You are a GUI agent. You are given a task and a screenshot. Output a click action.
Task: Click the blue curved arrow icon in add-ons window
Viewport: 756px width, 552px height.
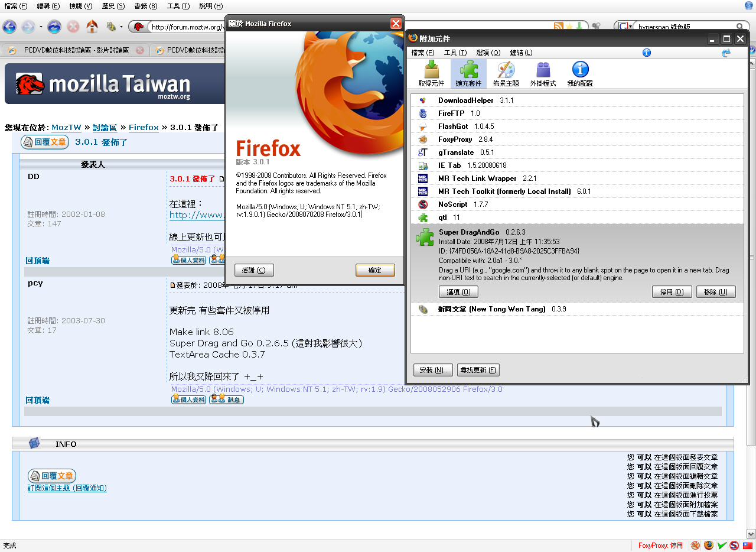(x=726, y=53)
